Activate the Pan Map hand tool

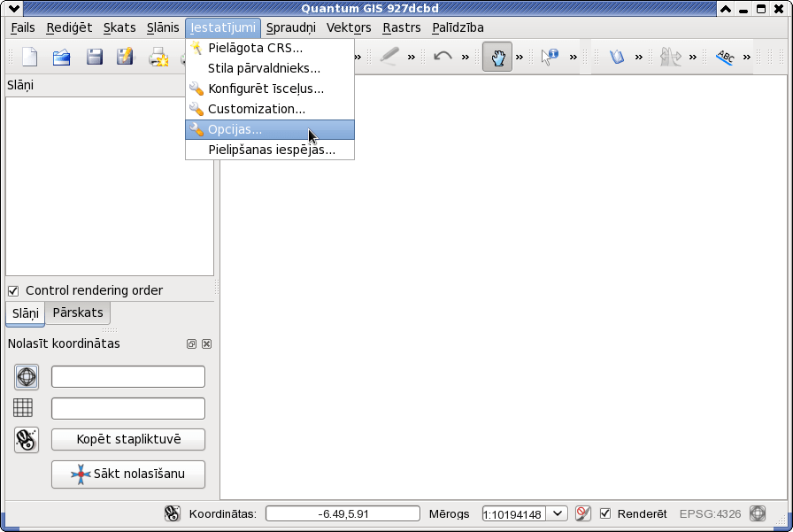[x=497, y=57]
